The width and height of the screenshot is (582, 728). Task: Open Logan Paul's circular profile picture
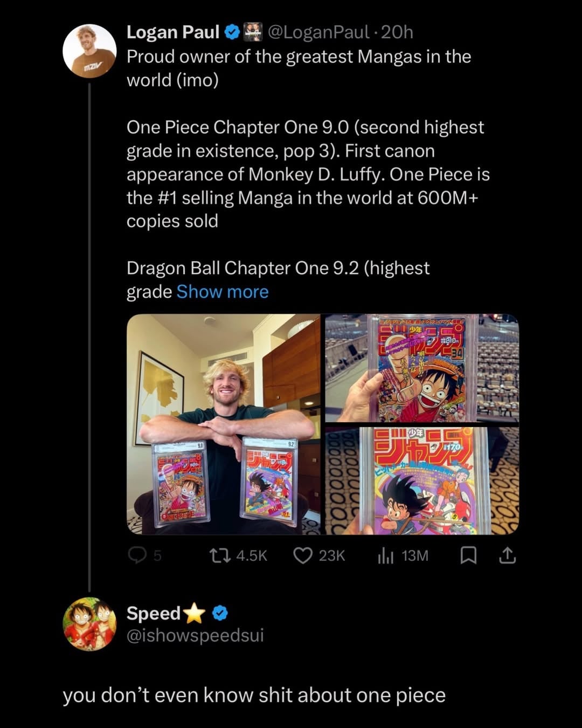[91, 51]
